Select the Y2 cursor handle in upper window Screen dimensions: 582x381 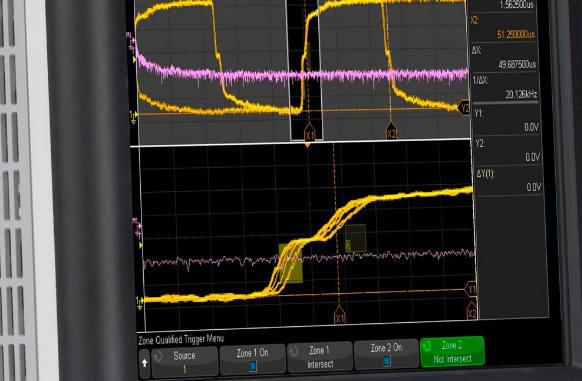click(x=464, y=108)
